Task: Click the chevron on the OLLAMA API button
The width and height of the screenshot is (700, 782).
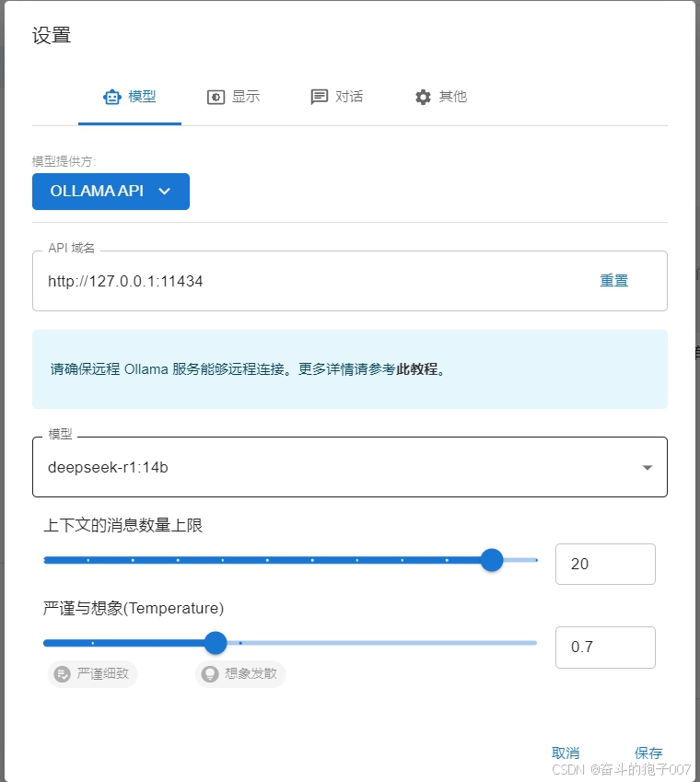Action: coord(164,191)
